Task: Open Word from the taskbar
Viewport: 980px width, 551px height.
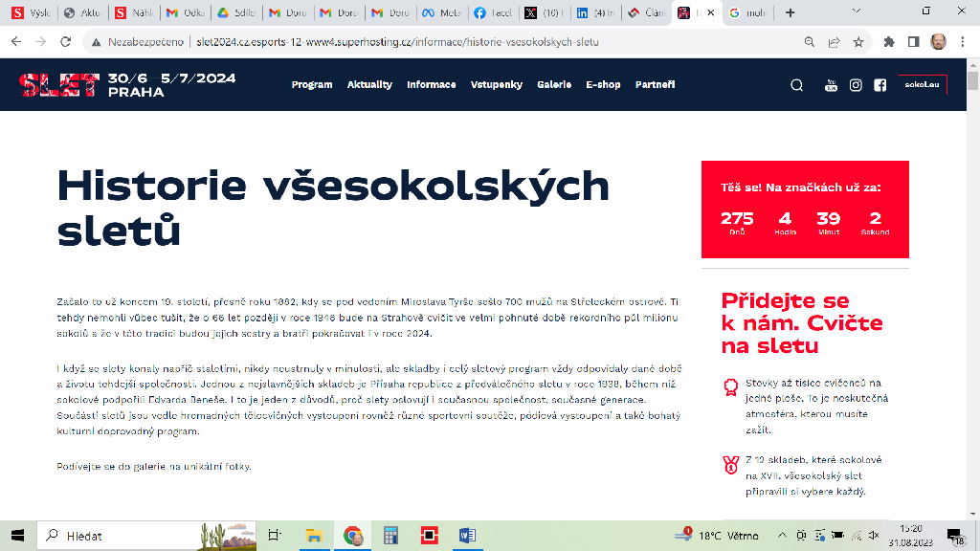Action: tap(467, 536)
